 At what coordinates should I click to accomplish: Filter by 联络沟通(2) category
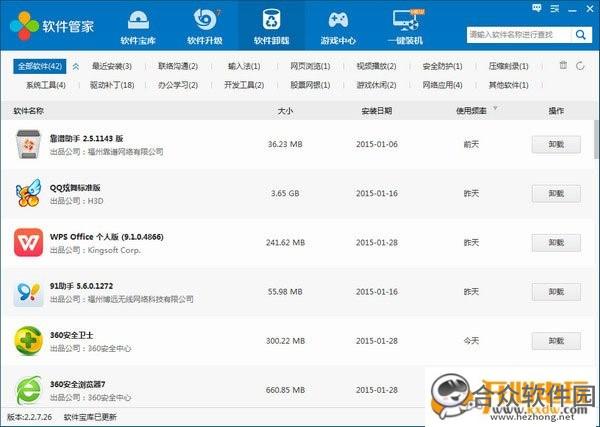coord(178,66)
